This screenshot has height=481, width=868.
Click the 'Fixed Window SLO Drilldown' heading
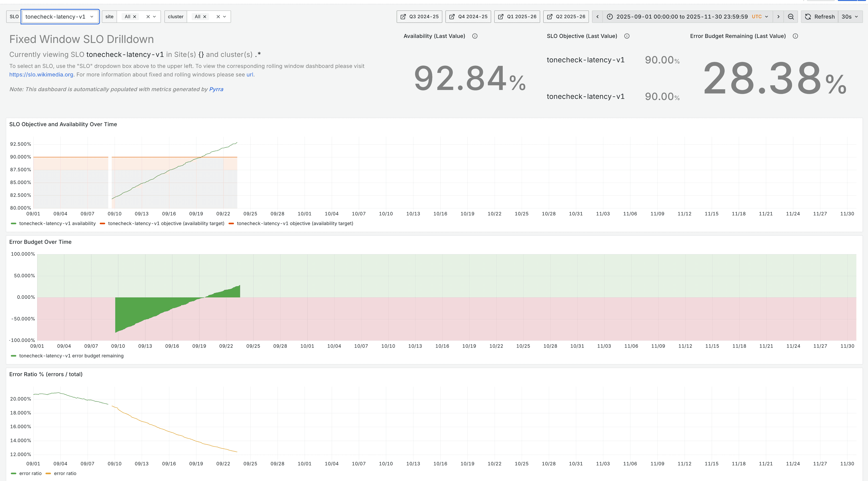[x=82, y=39]
